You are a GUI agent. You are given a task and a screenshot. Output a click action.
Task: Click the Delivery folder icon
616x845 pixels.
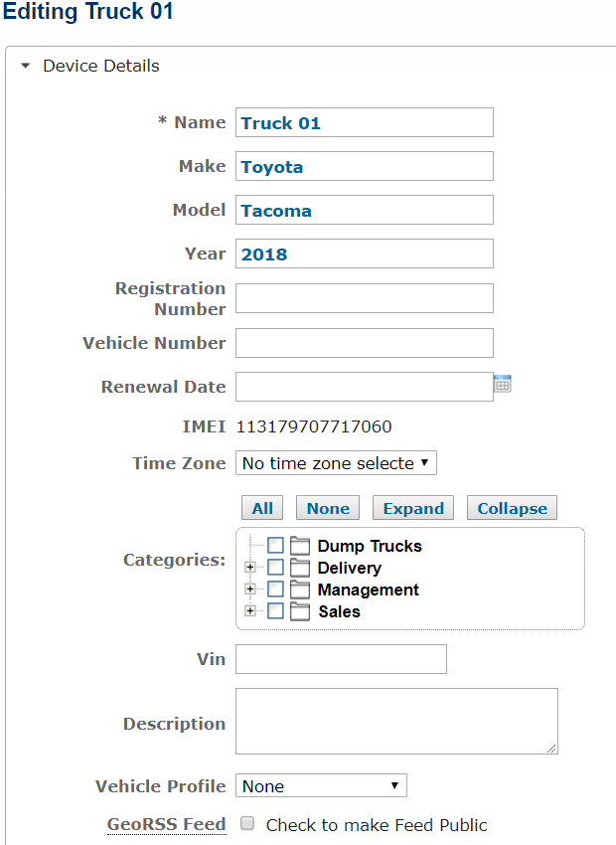pyautogui.click(x=300, y=568)
